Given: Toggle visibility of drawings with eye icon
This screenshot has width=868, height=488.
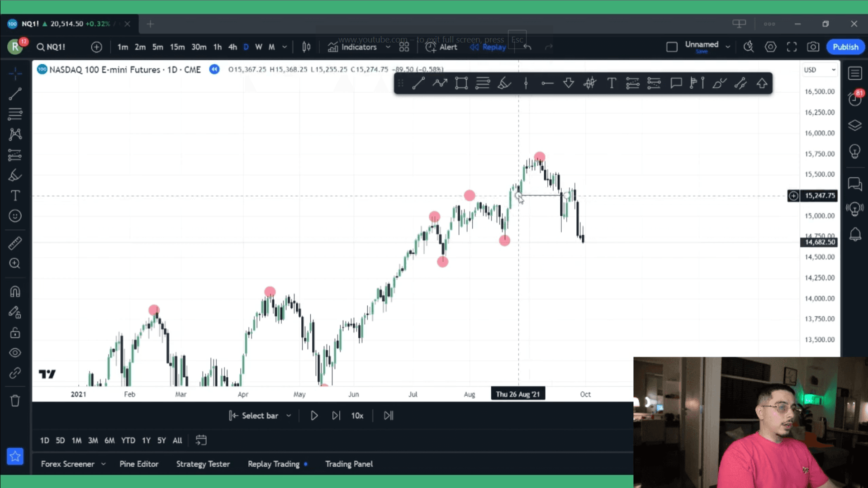Looking at the screenshot, I should coord(15,353).
